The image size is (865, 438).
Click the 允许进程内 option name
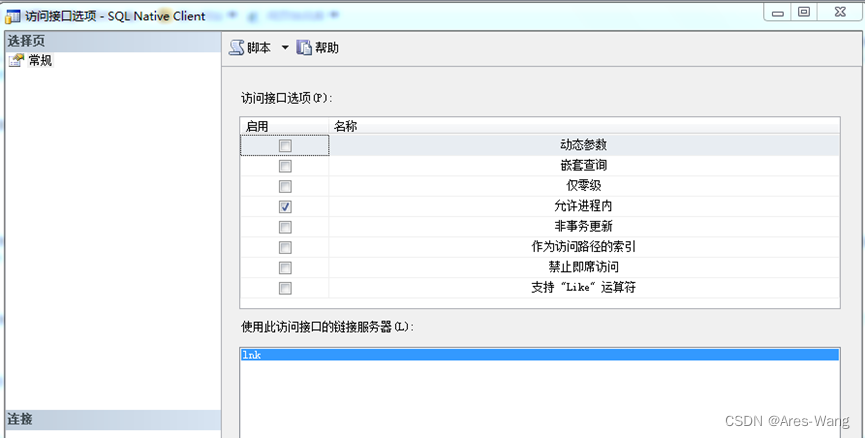(584, 206)
